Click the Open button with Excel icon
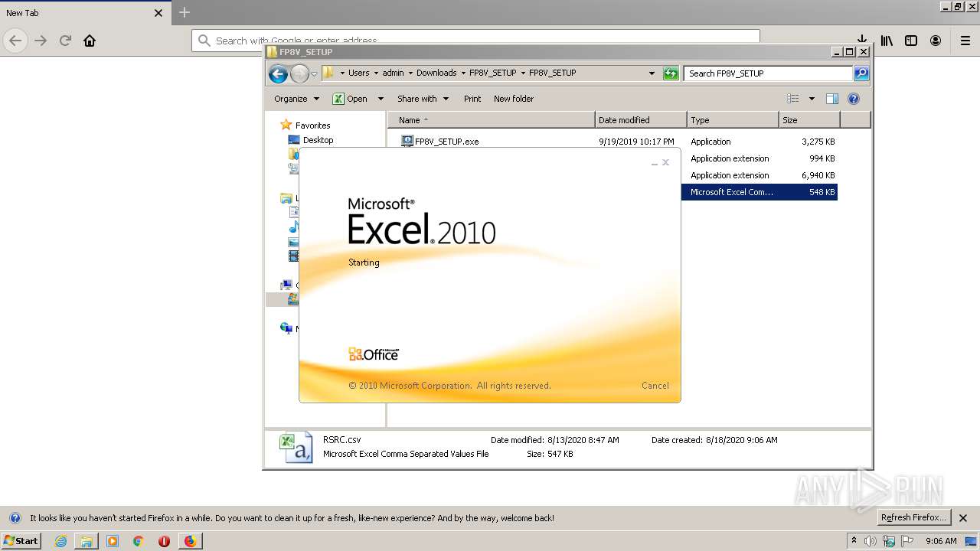 350,99
